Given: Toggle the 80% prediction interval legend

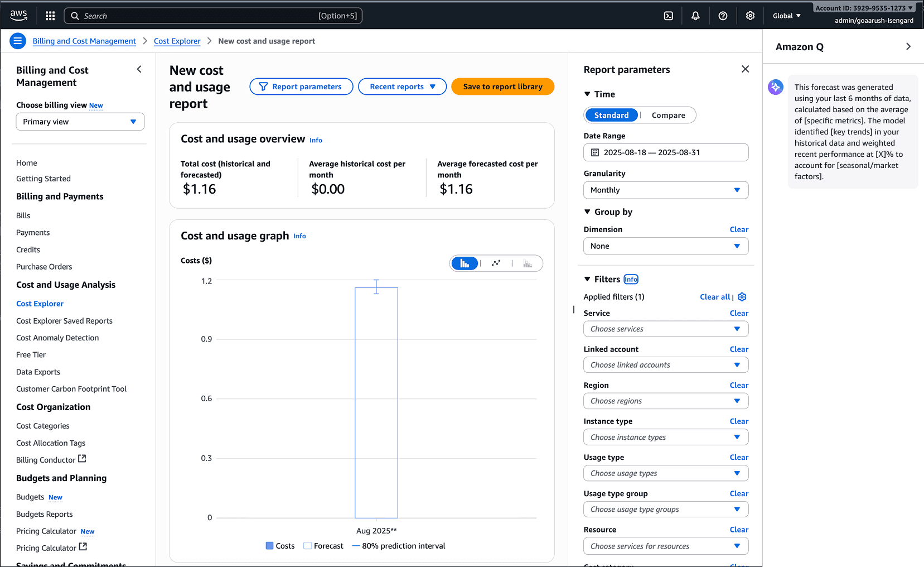Looking at the screenshot, I should (x=399, y=546).
